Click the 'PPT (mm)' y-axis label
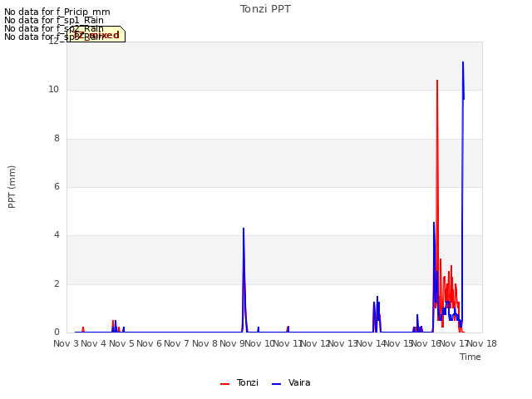 tap(12, 187)
